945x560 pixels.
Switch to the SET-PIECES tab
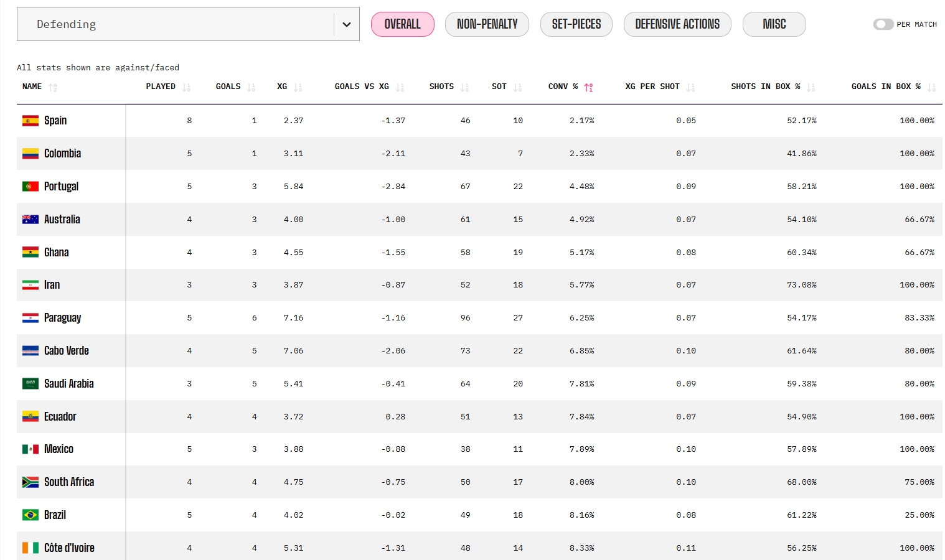point(576,24)
